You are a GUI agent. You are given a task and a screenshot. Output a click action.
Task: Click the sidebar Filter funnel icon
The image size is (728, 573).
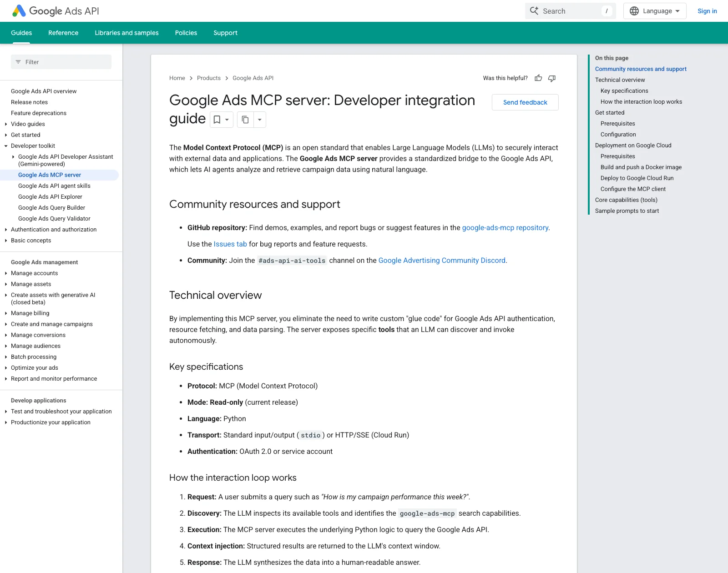[18, 62]
